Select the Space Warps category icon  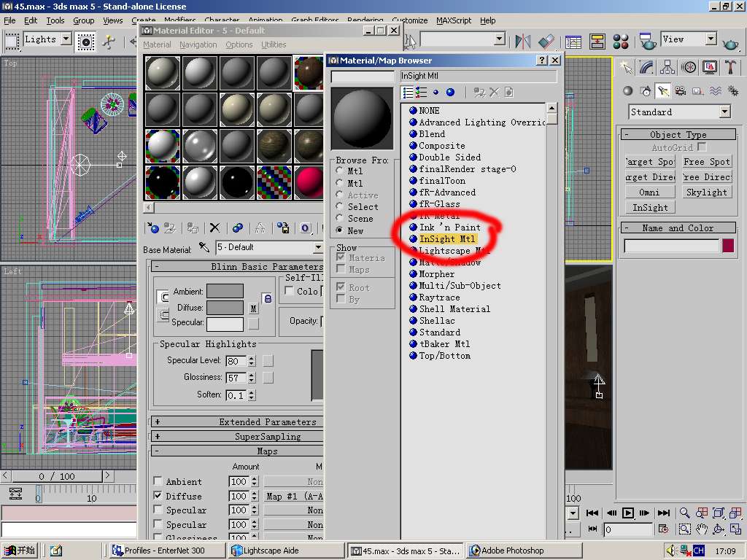click(716, 91)
